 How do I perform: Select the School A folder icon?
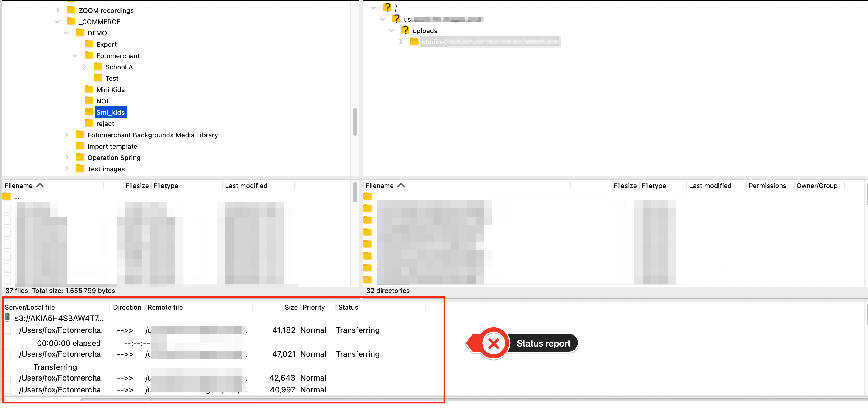(98, 66)
